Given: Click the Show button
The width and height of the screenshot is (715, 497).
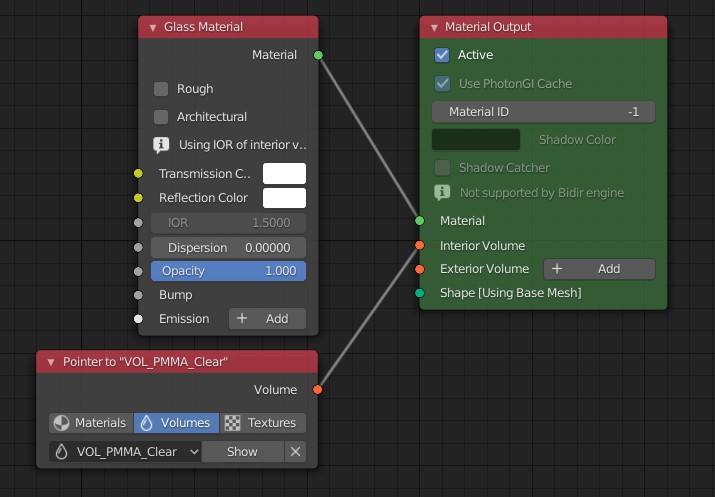Looking at the screenshot, I should click(x=242, y=452).
